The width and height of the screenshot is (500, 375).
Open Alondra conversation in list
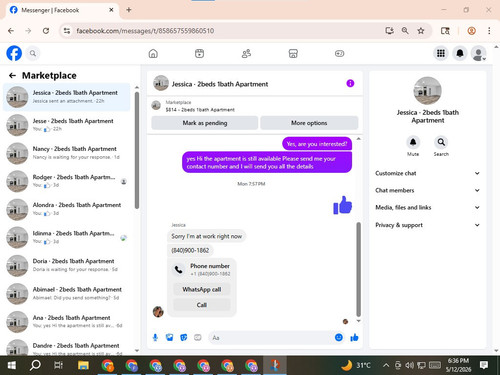click(67, 209)
